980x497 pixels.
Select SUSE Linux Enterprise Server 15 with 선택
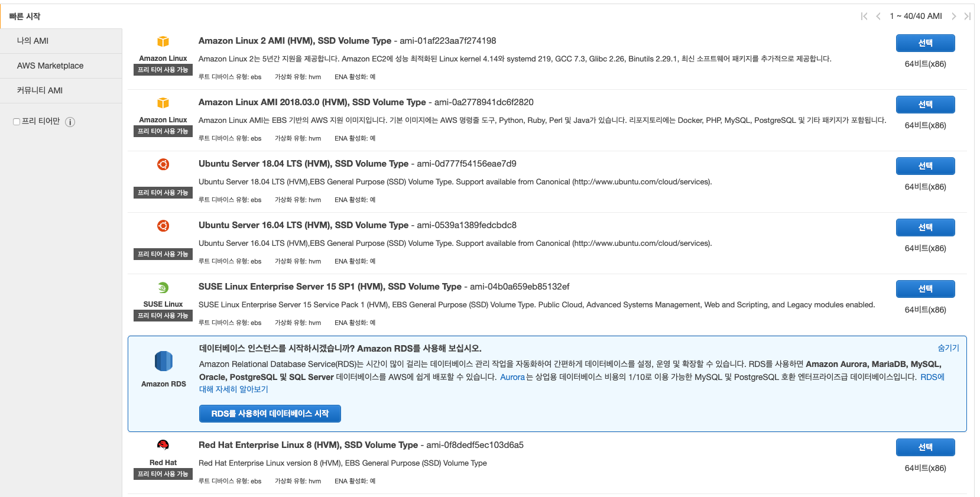pos(925,289)
